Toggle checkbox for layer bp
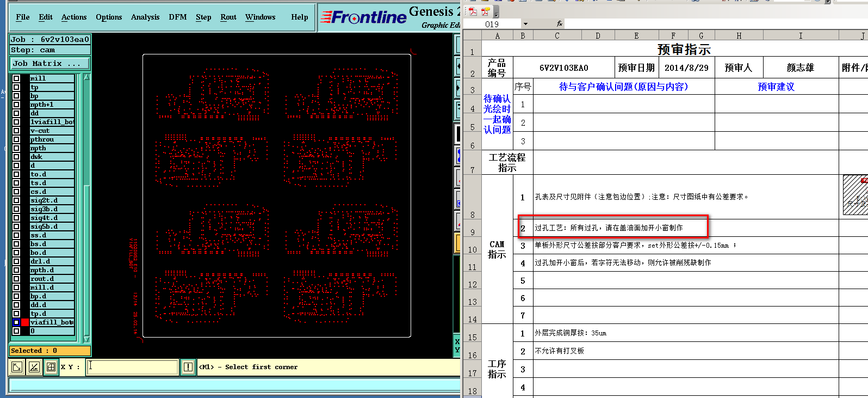Image resolution: width=868 pixels, height=398 pixels. (16, 96)
